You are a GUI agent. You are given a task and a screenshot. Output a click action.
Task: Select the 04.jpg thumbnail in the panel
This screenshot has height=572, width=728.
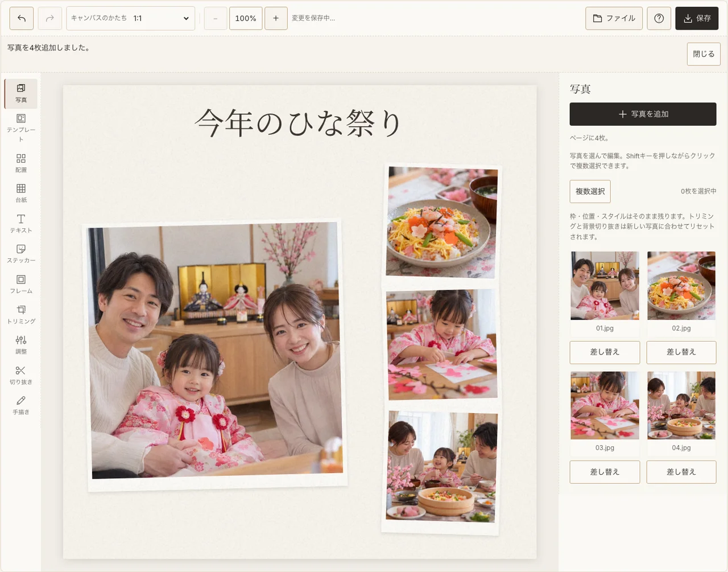tap(681, 405)
